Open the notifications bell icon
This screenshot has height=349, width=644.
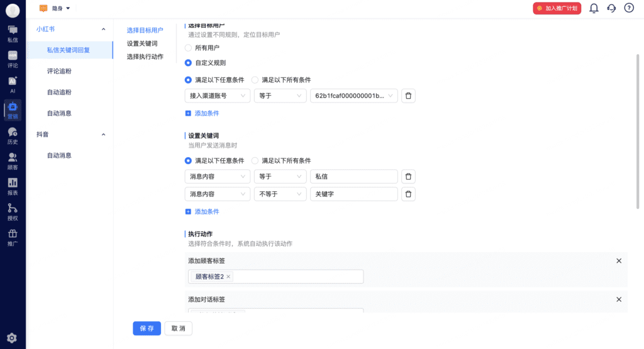(x=594, y=8)
